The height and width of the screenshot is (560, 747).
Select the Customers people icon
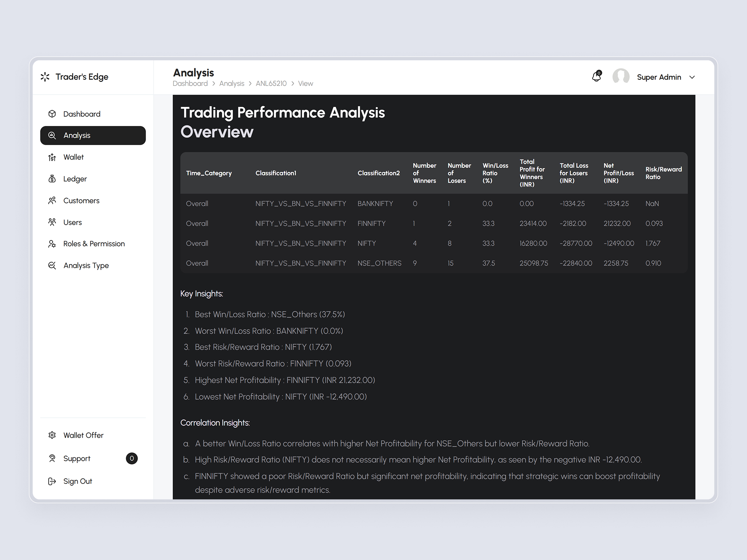pos(52,200)
